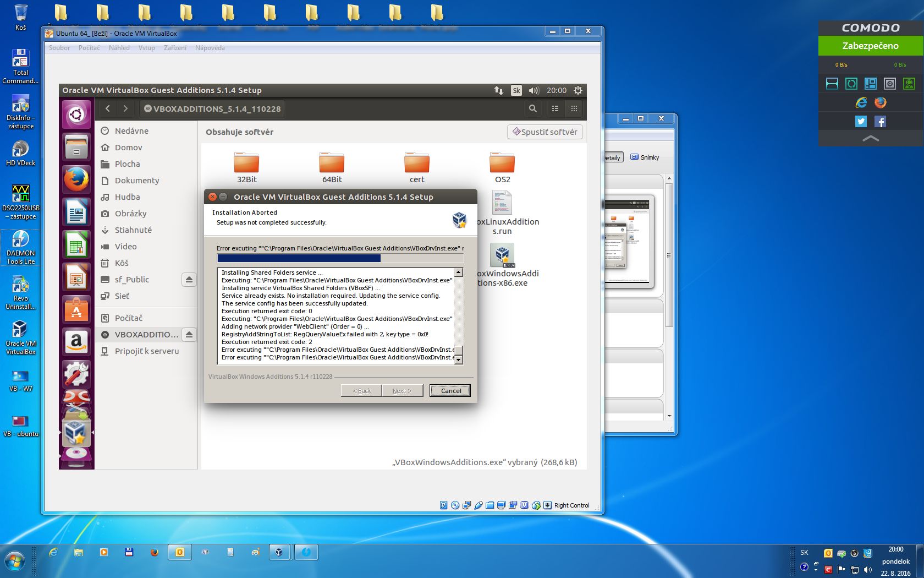Open System Settings wrench icon in launcher
This screenshot has width=924, height=578.
click(x=76, y=374)
